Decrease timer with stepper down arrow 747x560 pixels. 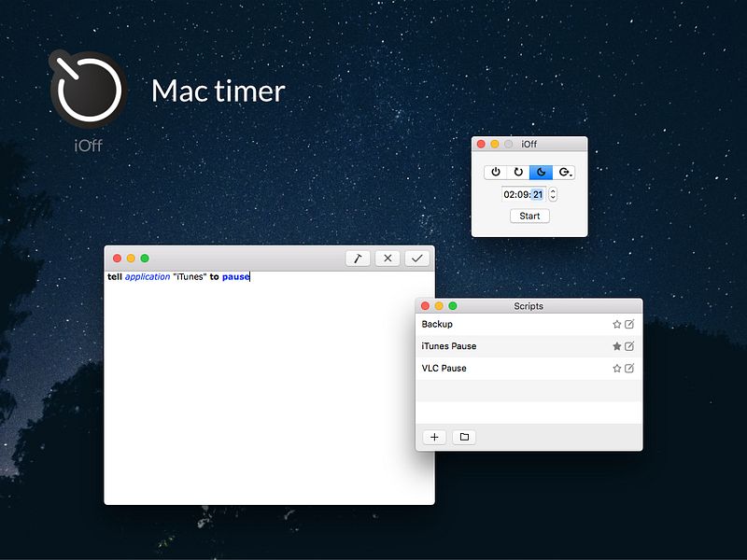click(x=553, y=198)
